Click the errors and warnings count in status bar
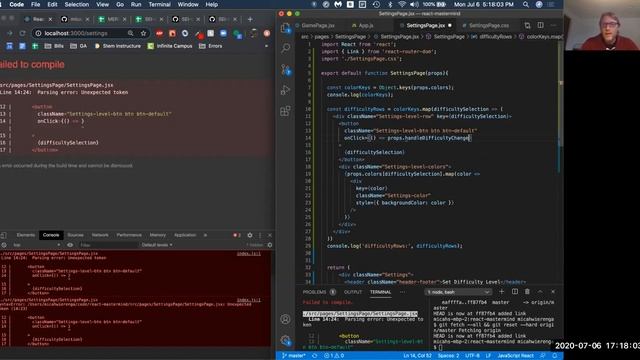 point(334,356)
